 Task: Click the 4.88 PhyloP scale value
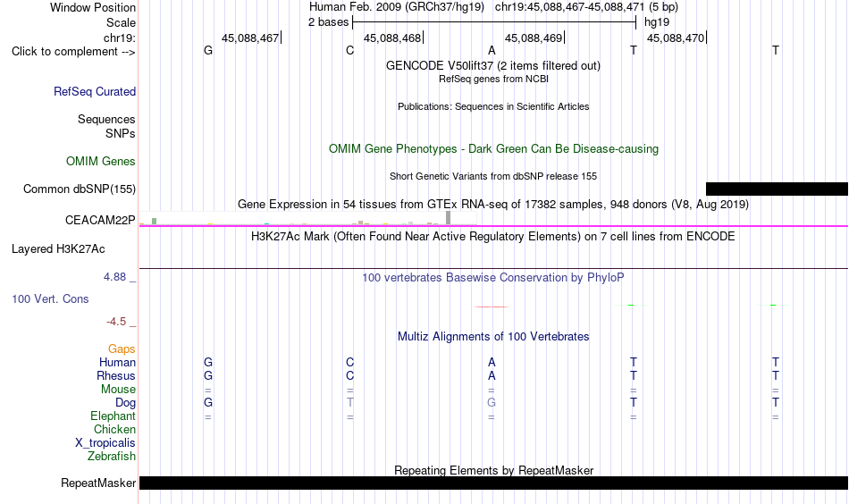[114, 277]
